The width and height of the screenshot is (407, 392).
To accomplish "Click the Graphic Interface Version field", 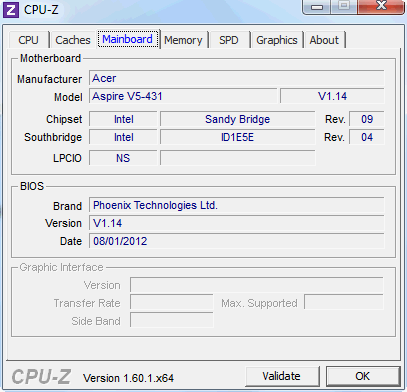I will tap(257, 285).
